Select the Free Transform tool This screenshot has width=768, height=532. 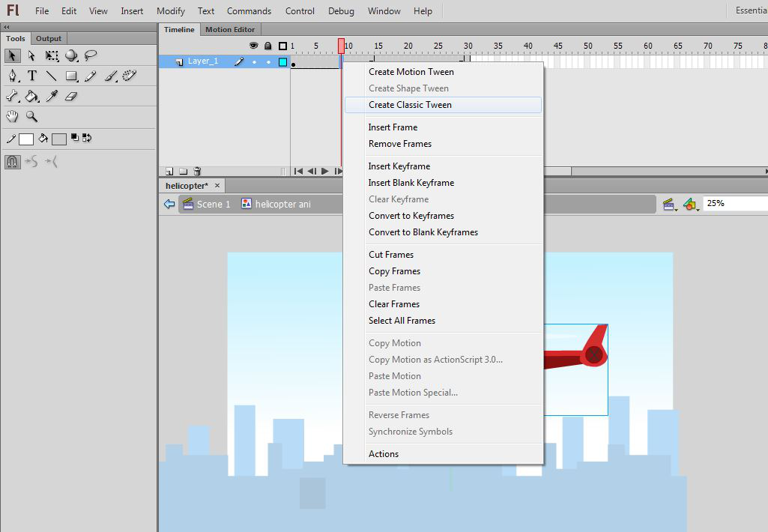click(x=52, y=56)
